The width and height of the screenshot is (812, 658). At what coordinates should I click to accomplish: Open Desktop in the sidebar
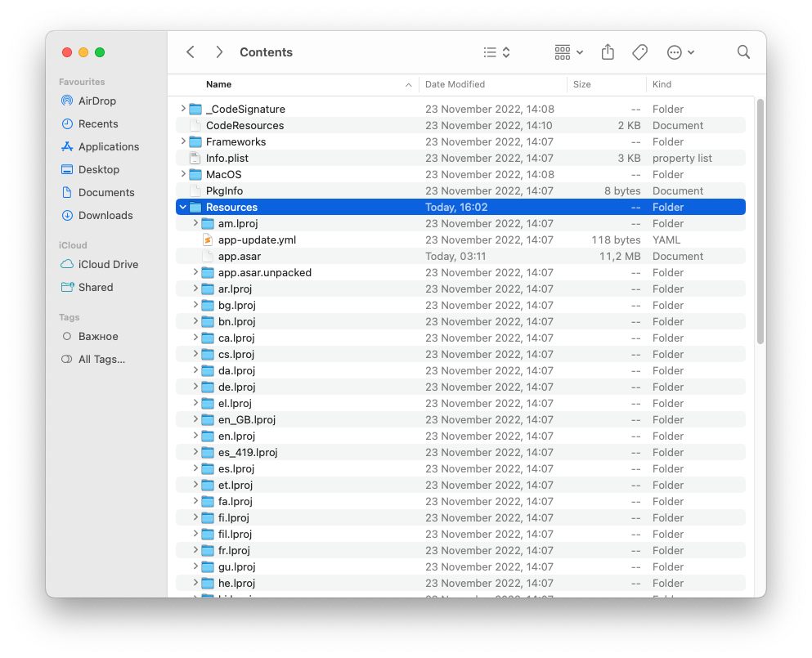pos(98,169)
